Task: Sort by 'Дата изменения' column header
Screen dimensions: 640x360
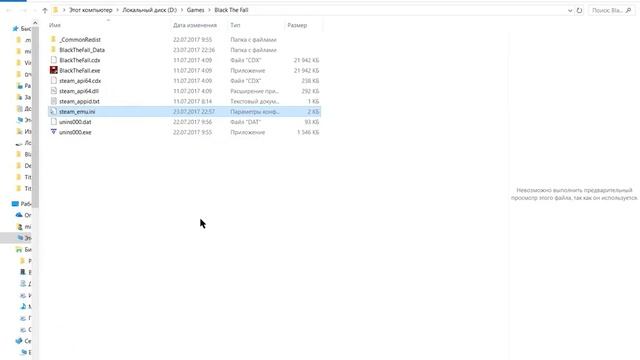Action: point(195,25)
